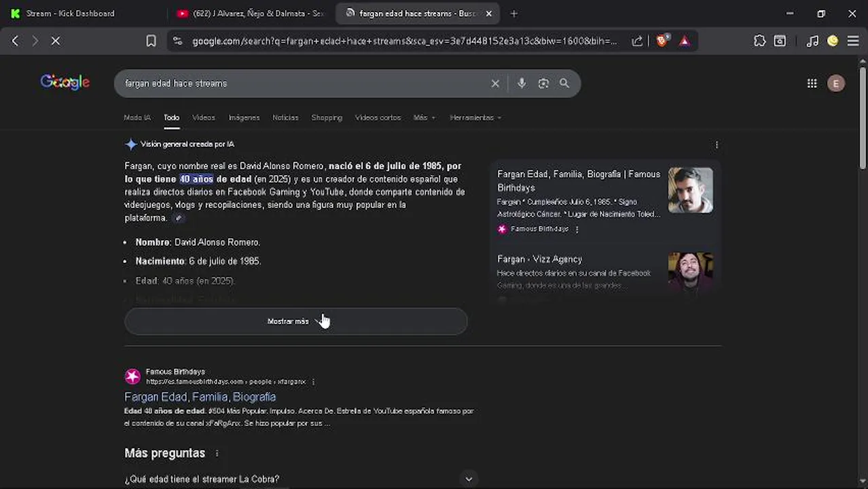Open the browser extensions puzzle icon
The image size is (868, 489).
pyautogui.click(x=759, y=41)
